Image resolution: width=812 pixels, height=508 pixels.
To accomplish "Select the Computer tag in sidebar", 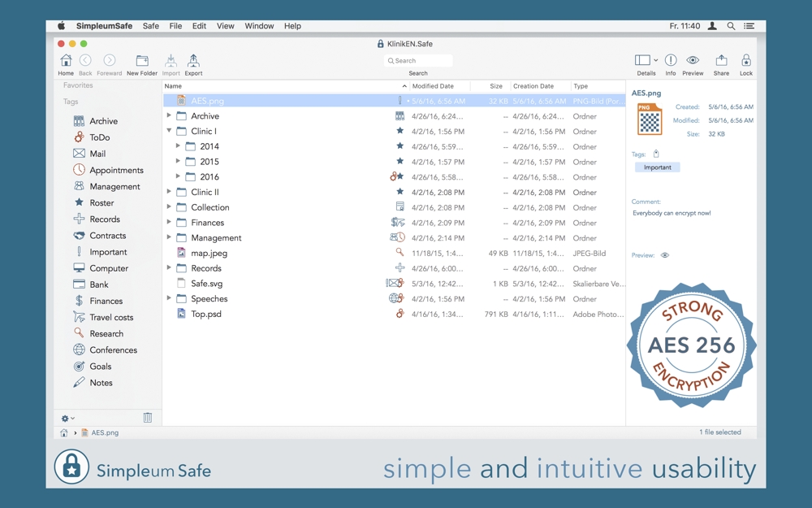I will [x=101, y=268].
